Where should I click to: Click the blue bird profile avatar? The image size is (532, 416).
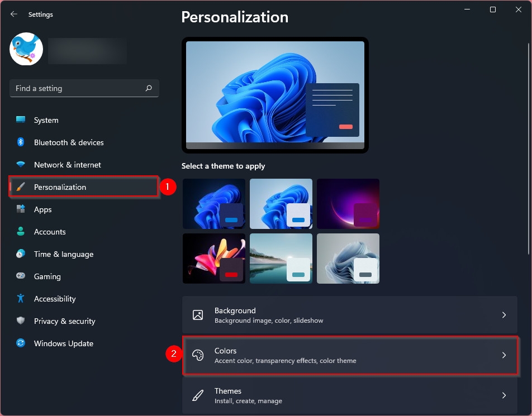[26, 49]
